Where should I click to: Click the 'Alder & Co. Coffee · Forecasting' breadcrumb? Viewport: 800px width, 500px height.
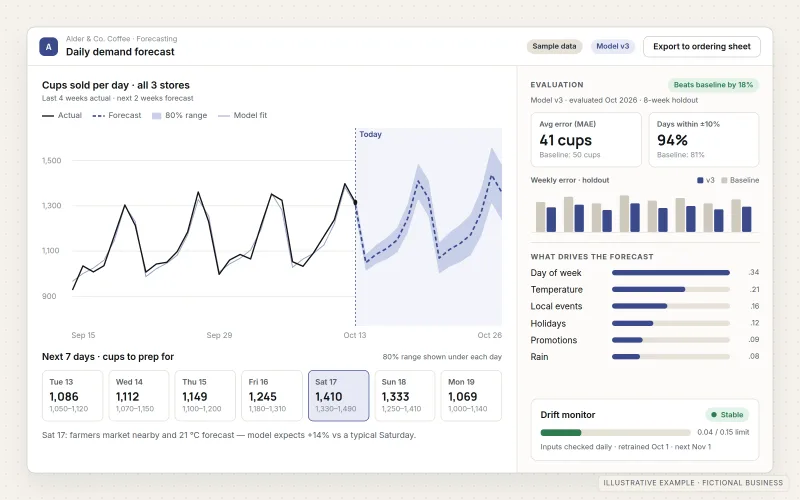[x=121, y=39]
